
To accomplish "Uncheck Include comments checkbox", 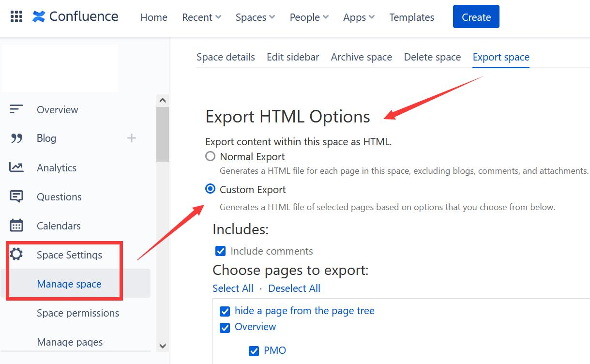I will [220, 251].
